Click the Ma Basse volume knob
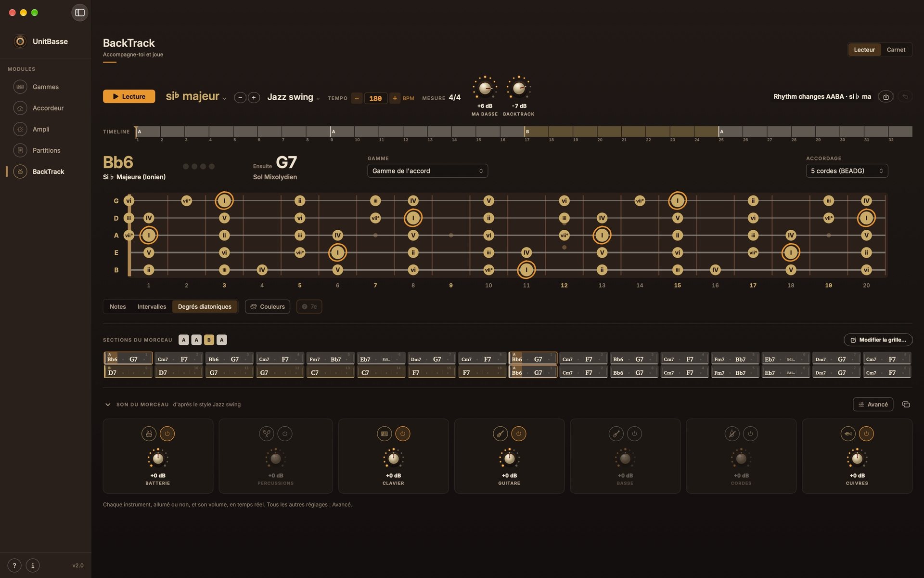The height and width of the screenshot is (578, 924). tap(485, 88)
